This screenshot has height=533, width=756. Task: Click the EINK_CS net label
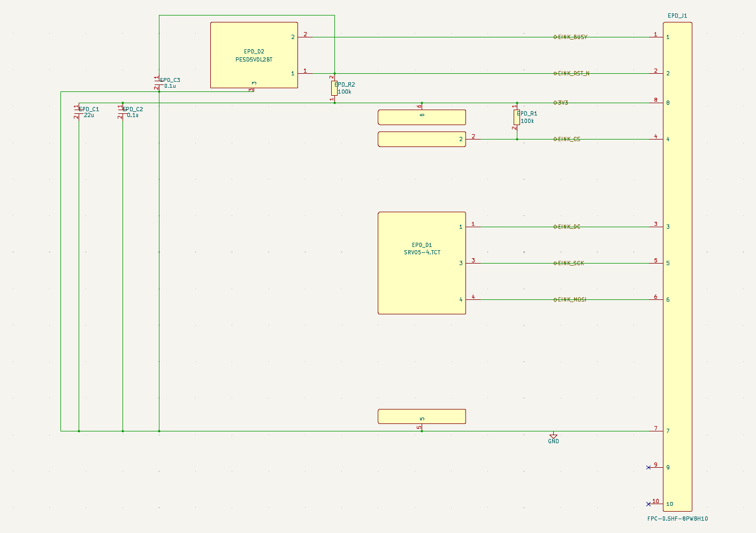567,139
